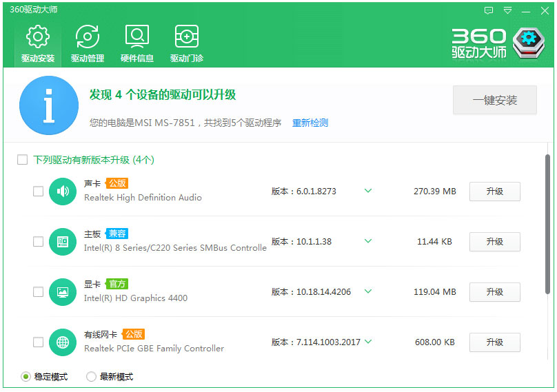Check the Realtek PCIe GBE checkbox
Screen dimensions: 557x392
point(38,342)
